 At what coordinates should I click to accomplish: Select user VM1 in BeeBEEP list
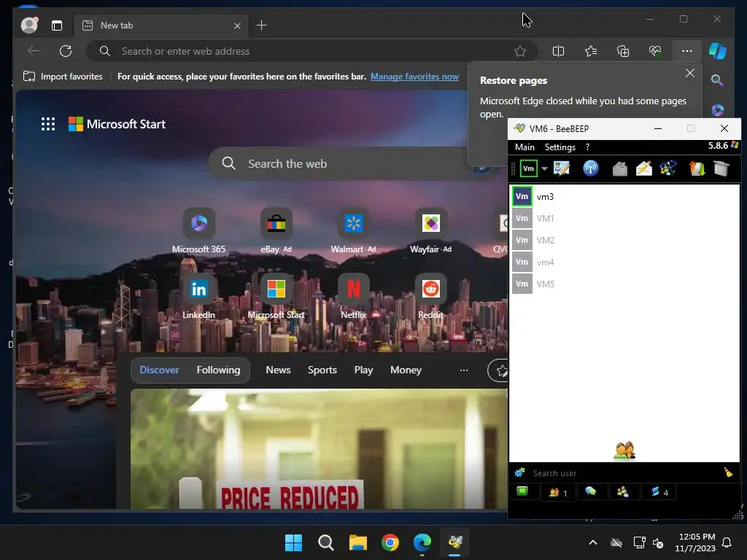[x=624, y=219]
